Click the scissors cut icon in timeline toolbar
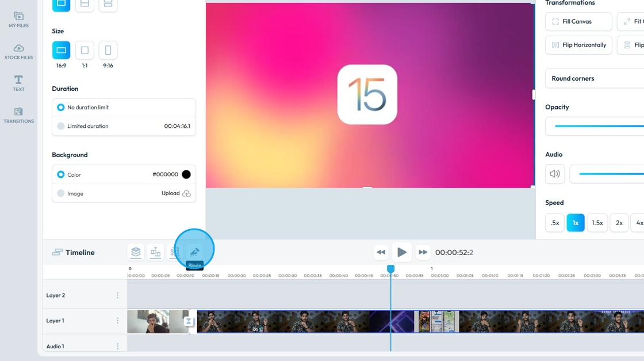The height and width of the screenshot is (361, 644). (x=175, y=252)
